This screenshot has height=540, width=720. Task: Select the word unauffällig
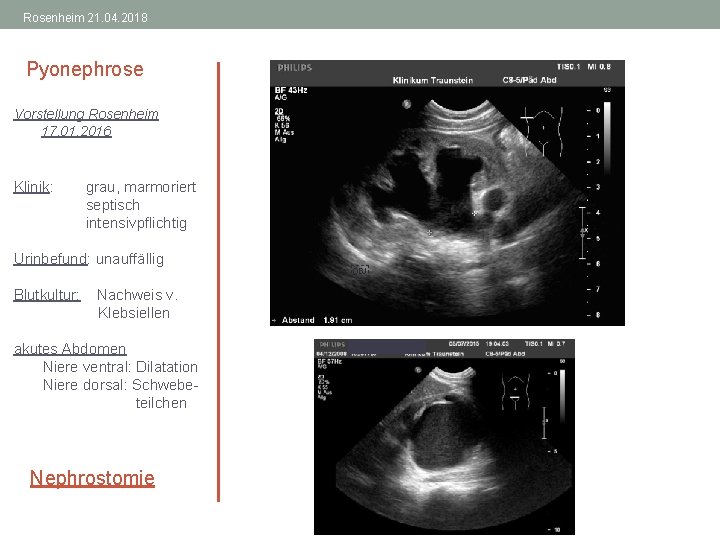(130, 259)
